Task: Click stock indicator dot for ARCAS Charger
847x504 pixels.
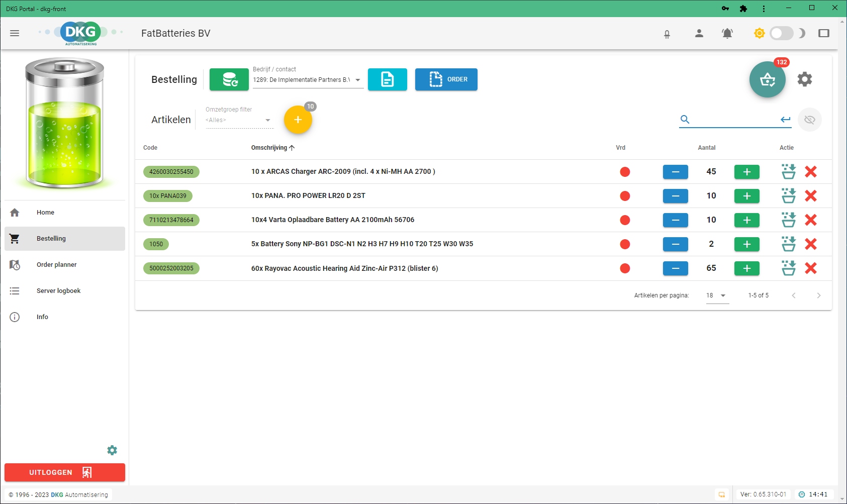Action: (625, 172)
